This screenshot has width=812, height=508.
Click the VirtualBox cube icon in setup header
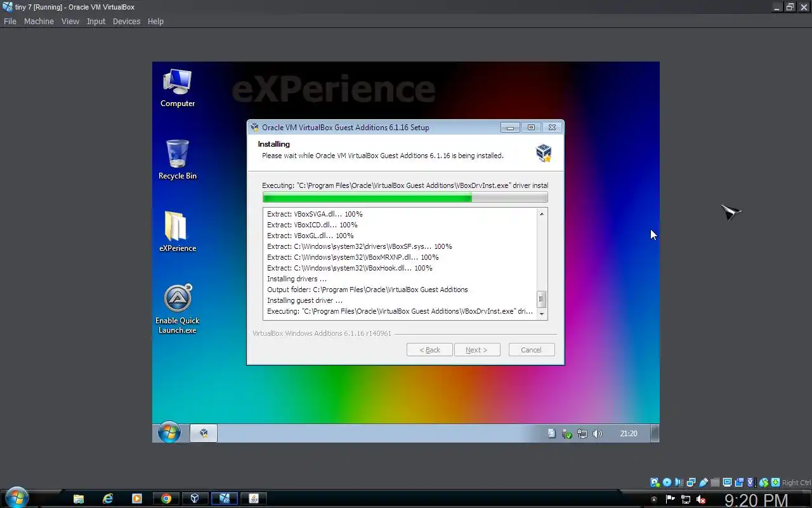pyautogui.click(x=544, y=152)
